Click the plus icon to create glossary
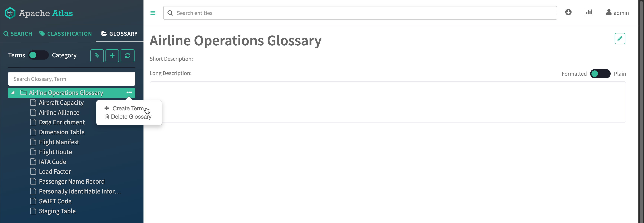 [x=112, y=56]
